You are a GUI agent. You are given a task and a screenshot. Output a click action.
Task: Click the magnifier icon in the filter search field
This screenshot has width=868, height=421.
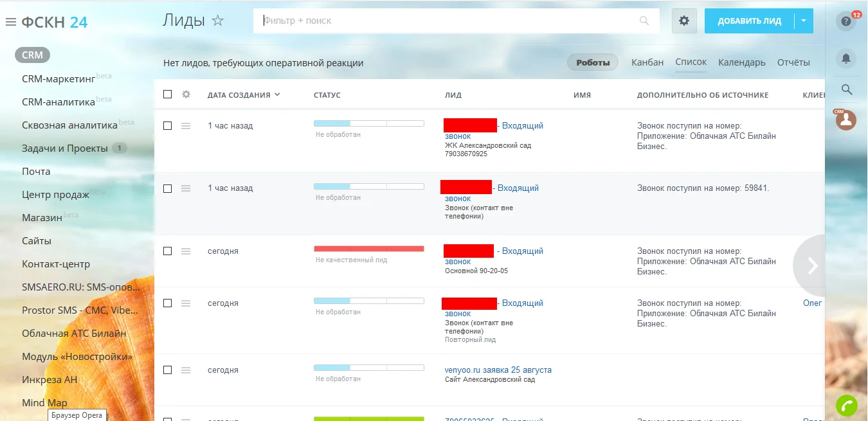tap(644, 21)
